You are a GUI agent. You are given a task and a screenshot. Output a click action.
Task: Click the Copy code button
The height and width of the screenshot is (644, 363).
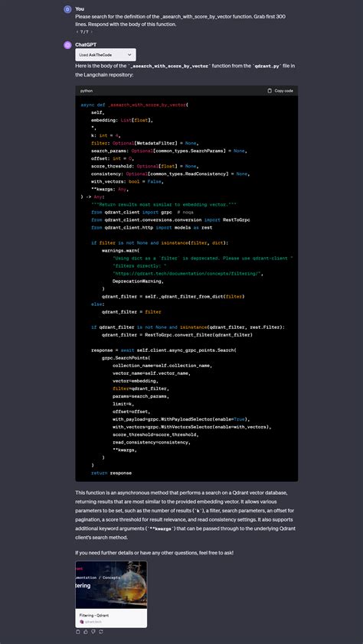(x=280, y=91)
